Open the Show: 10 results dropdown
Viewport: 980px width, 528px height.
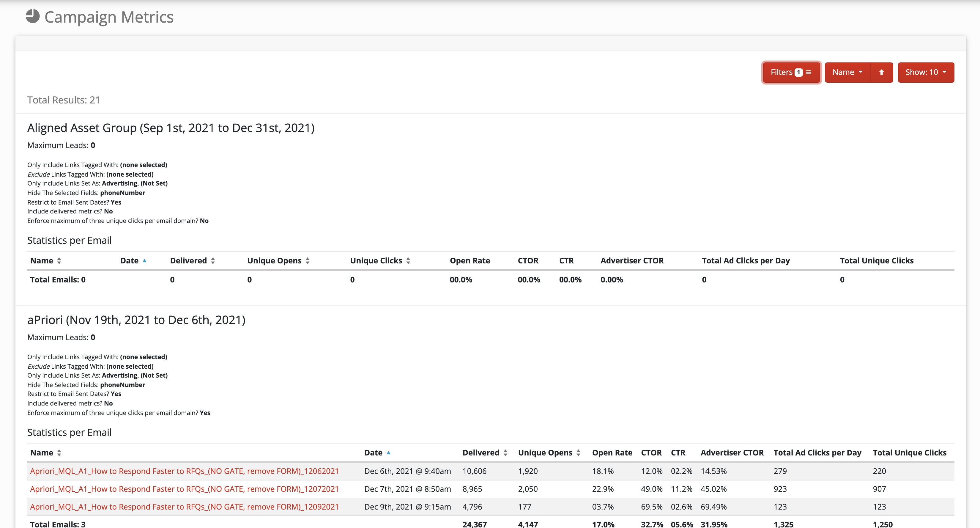pyautogui.click(x=925, y=72)
